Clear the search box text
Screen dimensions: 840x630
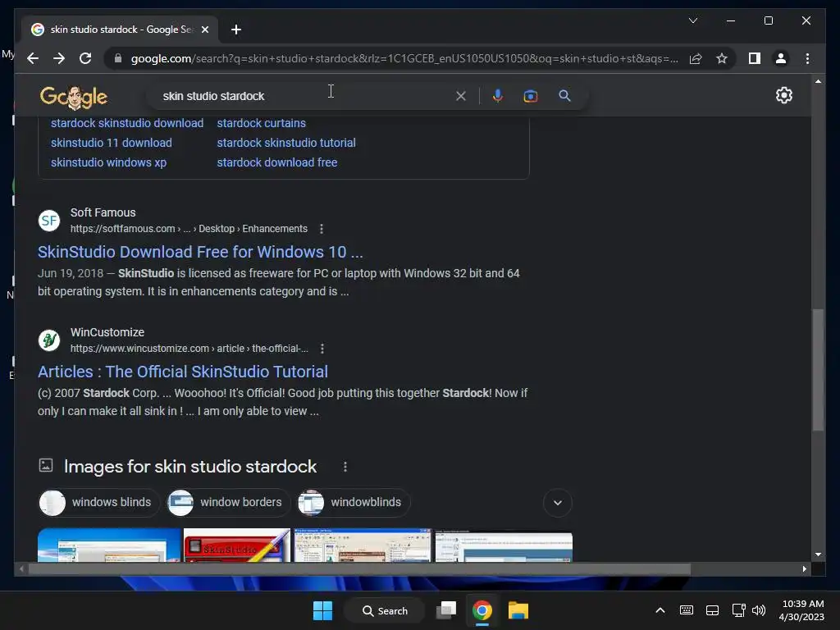(461, 96)
